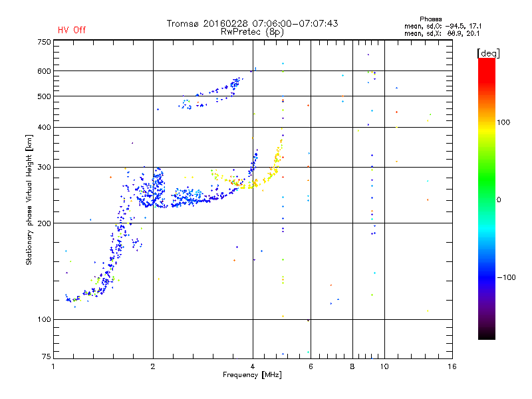
Task: Click the y-axis tick label '750'
Action: tap(44, 42)
